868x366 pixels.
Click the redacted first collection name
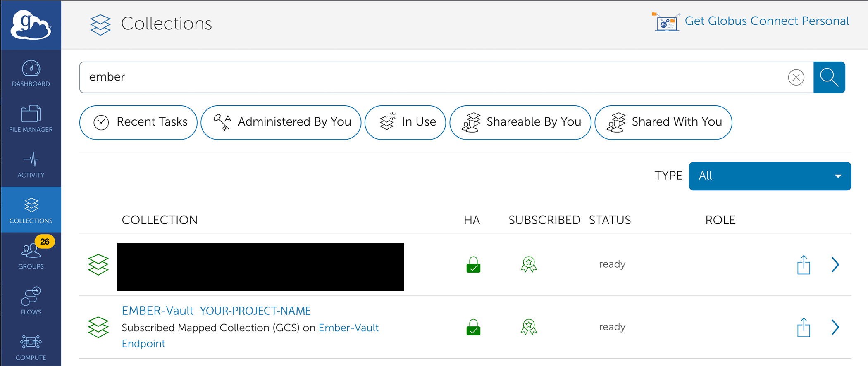pyautogui.click(x=261, y=267)
